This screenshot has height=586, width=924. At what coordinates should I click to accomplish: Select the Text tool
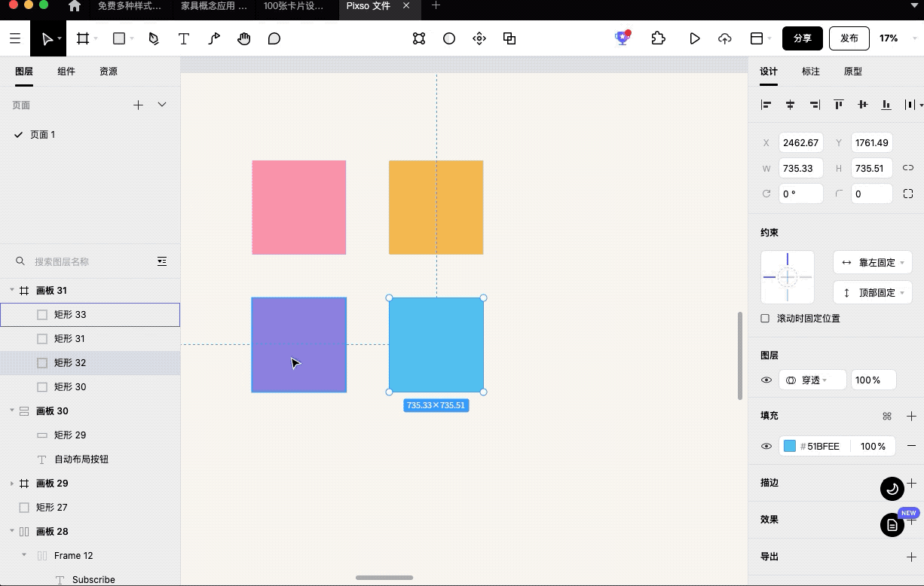(x=184, y=38)
